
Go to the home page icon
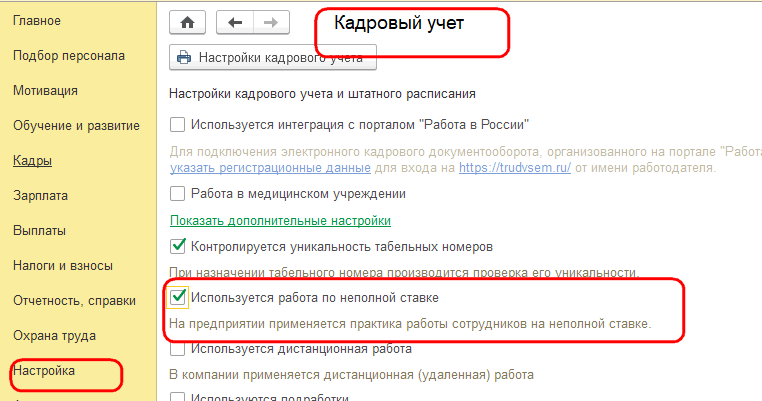(187, 22)
